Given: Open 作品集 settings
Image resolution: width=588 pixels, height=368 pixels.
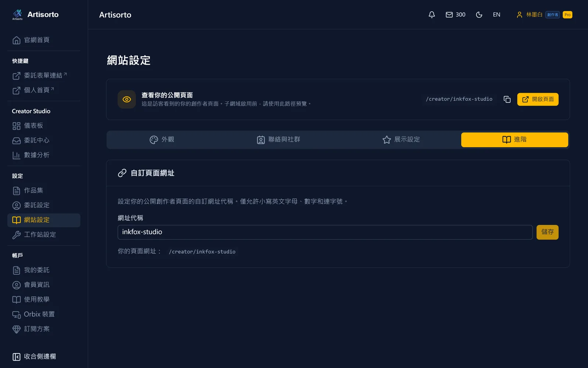Looking at the screenshot, I should 44,191.
